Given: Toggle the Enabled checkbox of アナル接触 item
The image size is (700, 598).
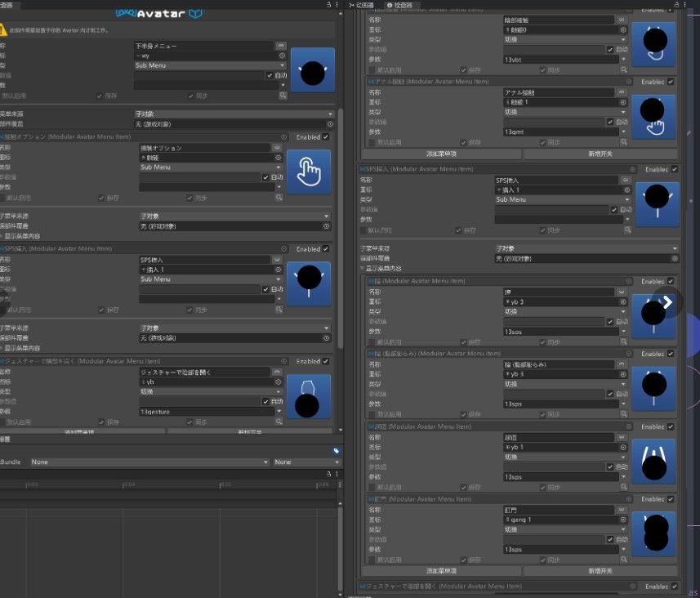Looking at the screenshot, I should pos(670,82).
